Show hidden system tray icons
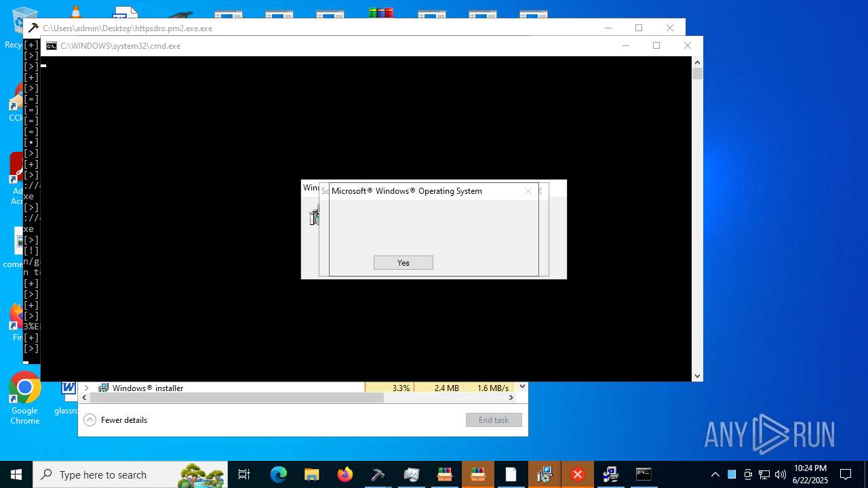 pos(715,474)
